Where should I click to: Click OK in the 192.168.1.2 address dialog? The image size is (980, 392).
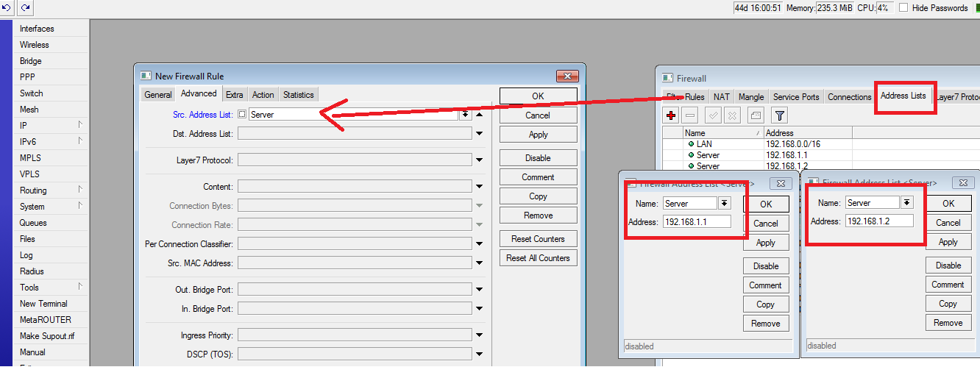[948, 204]
